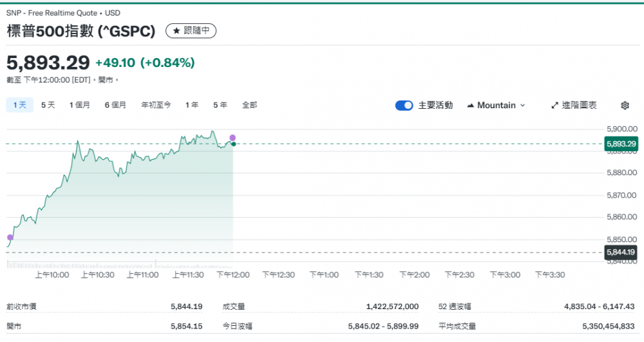Show 全部 full history range

pyautogui.click(x=249, y=105)
